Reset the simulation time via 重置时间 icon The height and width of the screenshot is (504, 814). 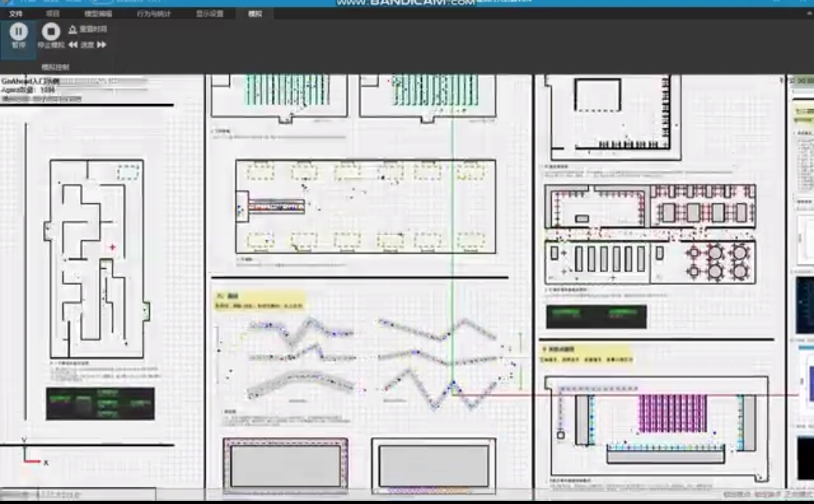click(93, 29)
